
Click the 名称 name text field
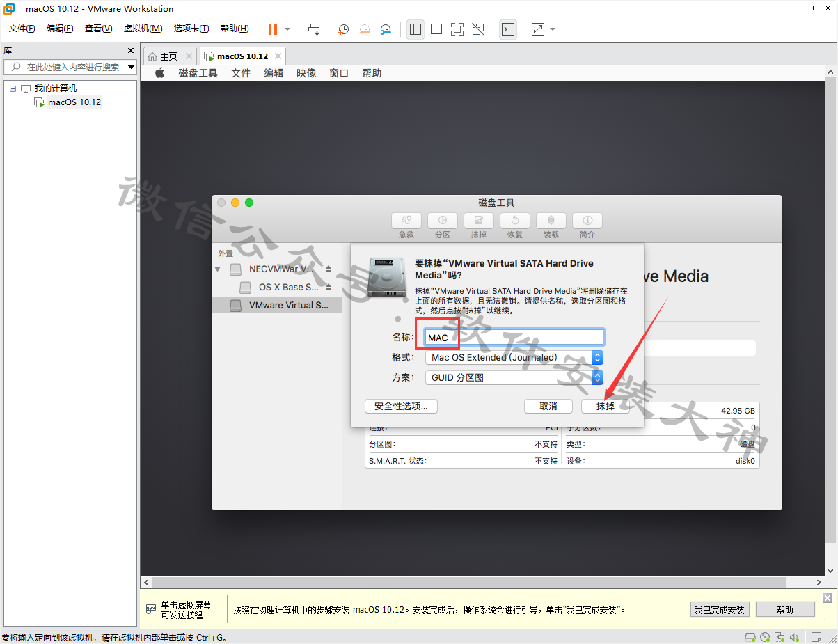coord(514,337)
